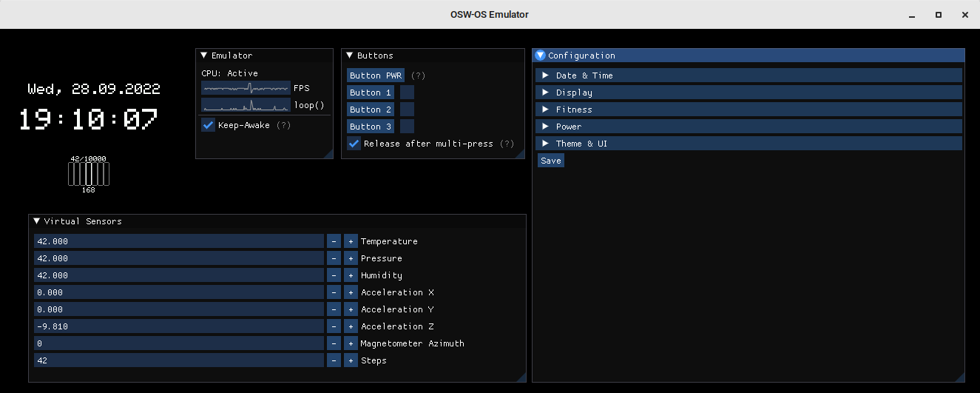Click the Save button in Configuration

(551, 161)
